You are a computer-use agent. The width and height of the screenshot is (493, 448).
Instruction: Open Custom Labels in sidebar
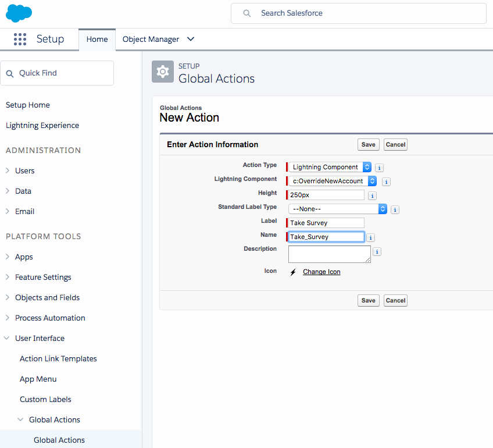point(45,400)
